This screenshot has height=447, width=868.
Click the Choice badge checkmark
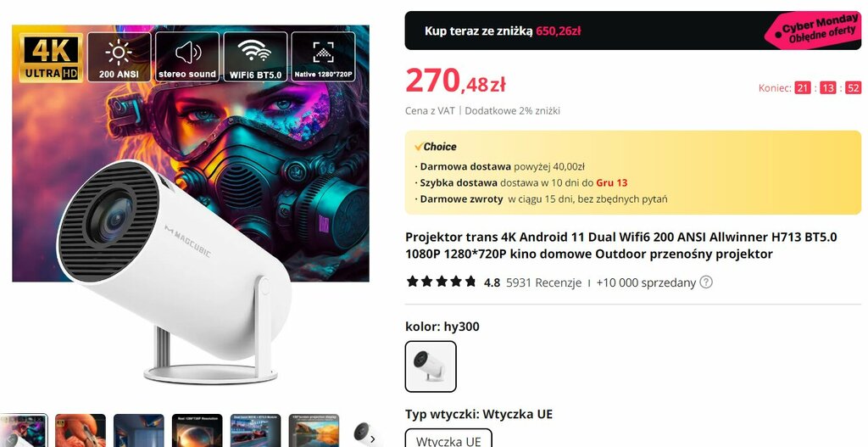point(419,147)
